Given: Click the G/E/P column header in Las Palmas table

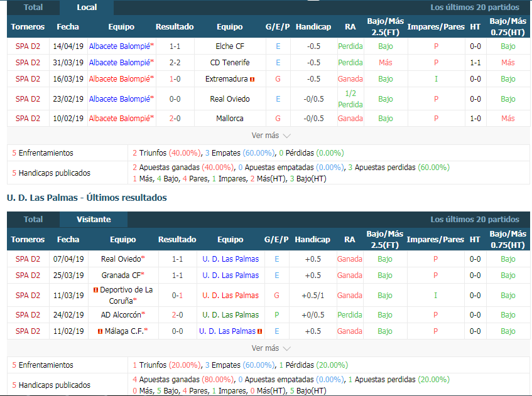Looking at the screenshot, I should tap(276, 239).
